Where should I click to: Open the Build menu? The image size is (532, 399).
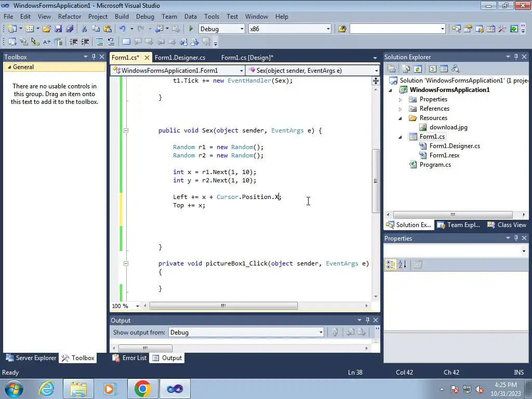[x=122, y=16]
